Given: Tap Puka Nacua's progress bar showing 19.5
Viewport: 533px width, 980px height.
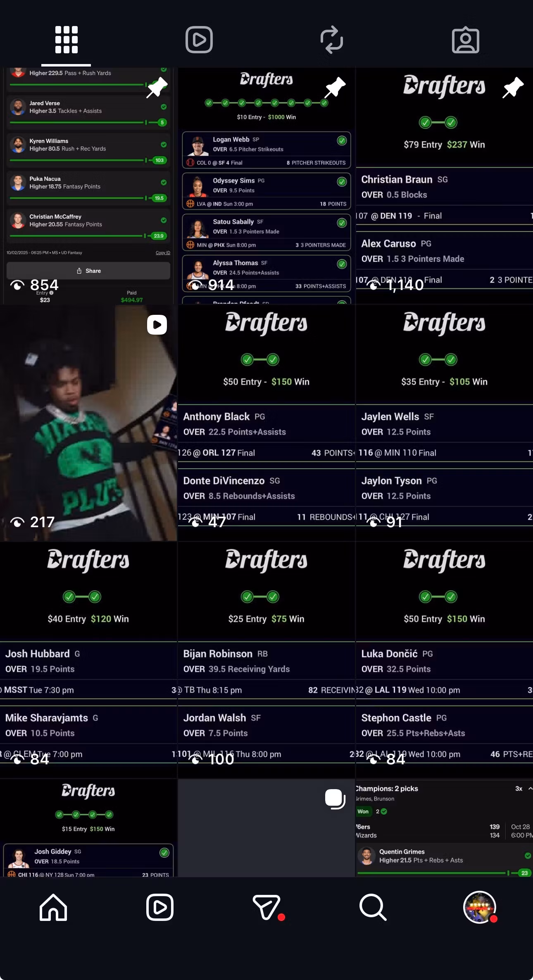Looking at the screenshot, I should click(88, 198).
